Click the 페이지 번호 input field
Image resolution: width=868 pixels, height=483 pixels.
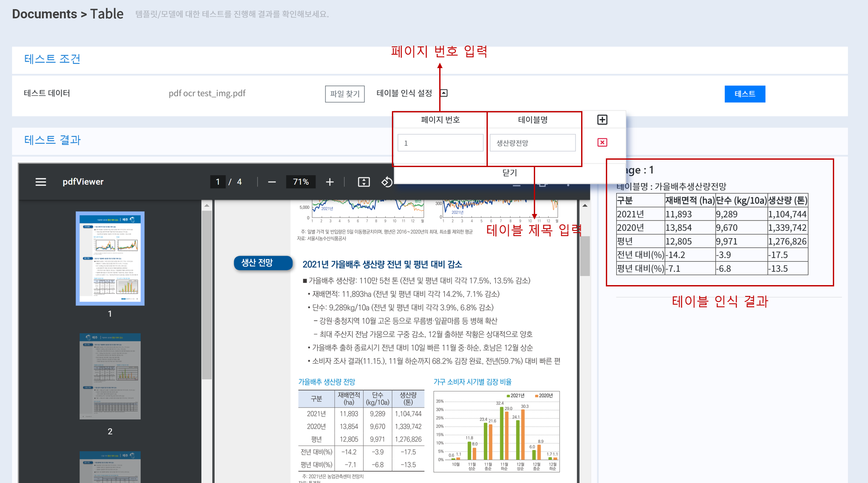pos(440,143)
